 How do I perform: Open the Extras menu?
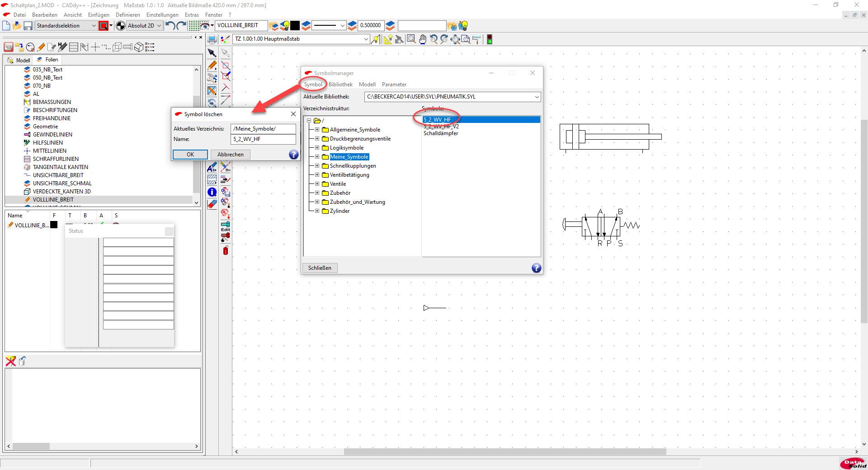[192, 15]
